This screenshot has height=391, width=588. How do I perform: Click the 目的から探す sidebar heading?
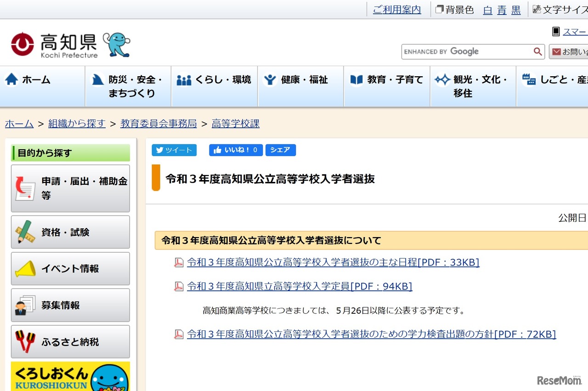tap(70, 153)
